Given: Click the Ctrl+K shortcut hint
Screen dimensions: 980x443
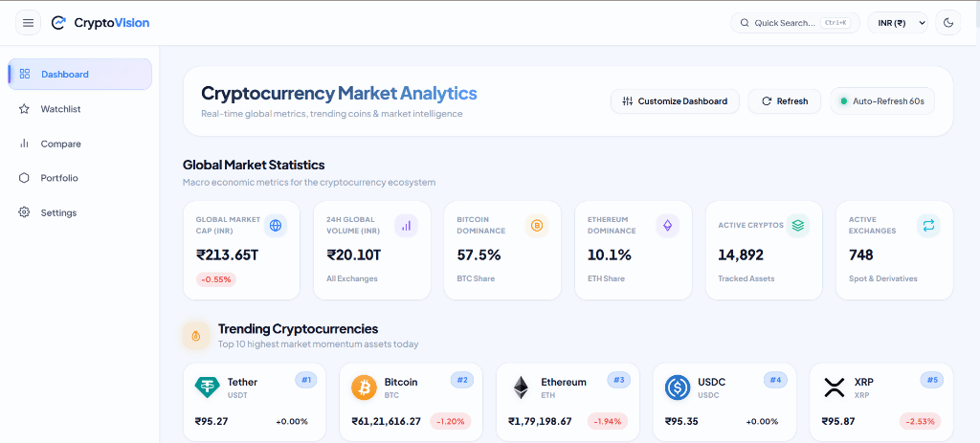Looking at the screenshot, I should point(835,23).
